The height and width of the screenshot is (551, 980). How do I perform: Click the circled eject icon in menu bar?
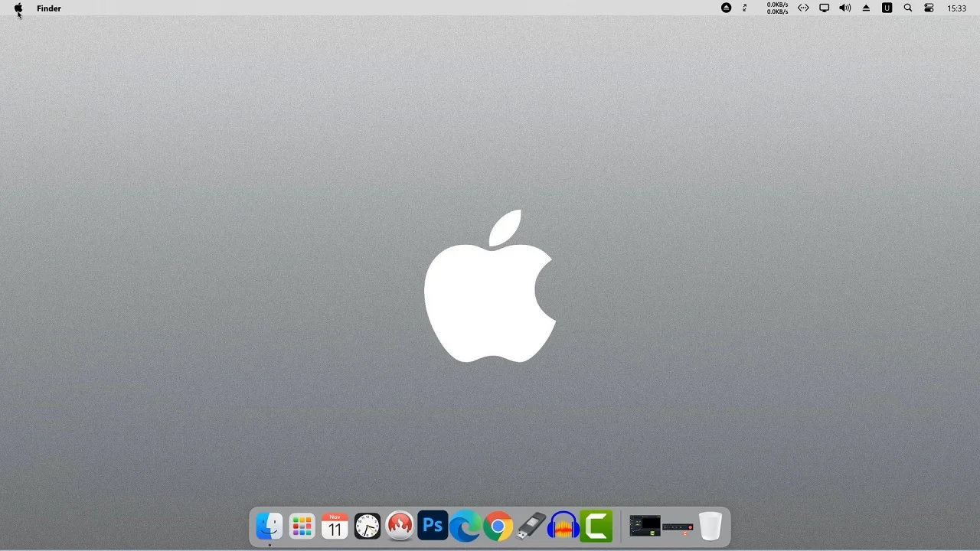pos(726,8)
